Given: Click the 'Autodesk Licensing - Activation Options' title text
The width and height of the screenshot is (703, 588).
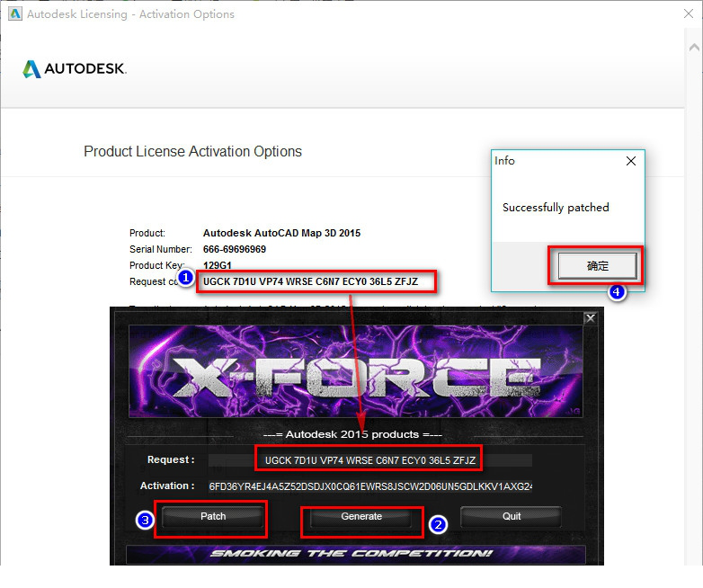Looking at the screenshot, I should (x=130, y=14).
